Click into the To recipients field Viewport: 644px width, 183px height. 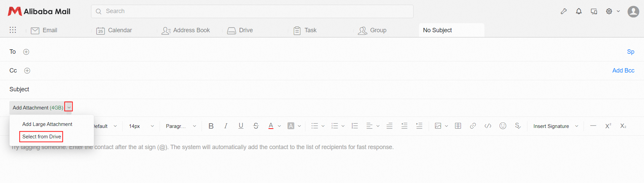(x=323, y=52)
